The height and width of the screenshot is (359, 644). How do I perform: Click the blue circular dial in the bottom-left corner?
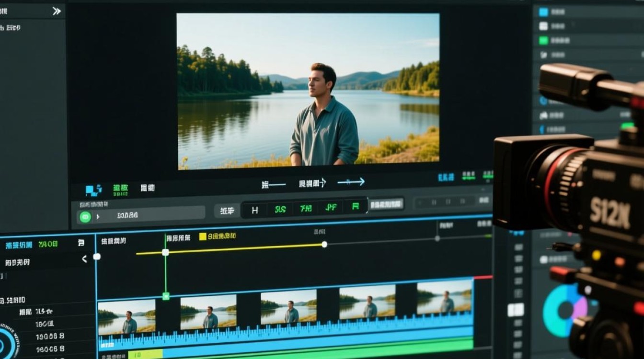[7, 344]
